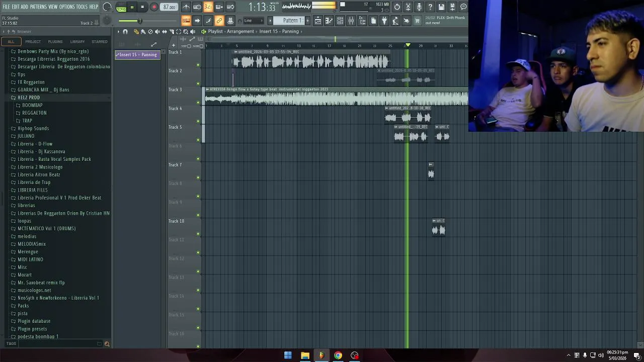Expand the REGGAETON subfolder

[x=34, y=113]
